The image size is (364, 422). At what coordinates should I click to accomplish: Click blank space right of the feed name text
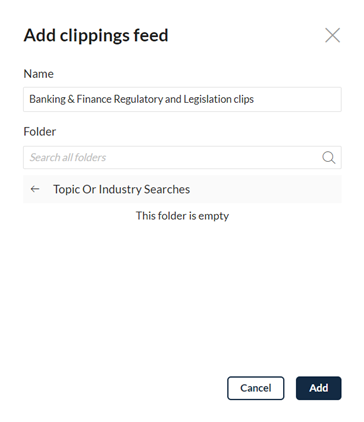coord(297,99)
